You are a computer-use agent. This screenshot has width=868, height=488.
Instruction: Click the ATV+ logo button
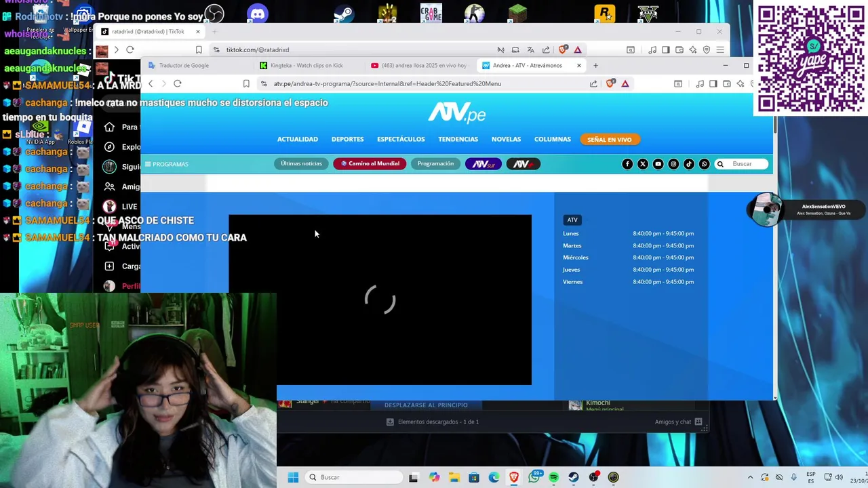(523, 164)
